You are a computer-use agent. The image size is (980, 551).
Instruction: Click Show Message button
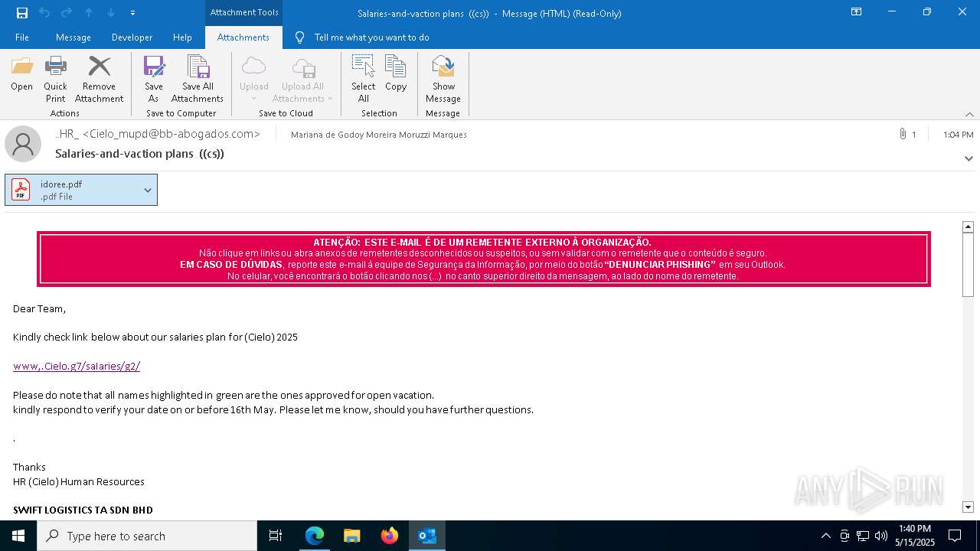[443, 79]
